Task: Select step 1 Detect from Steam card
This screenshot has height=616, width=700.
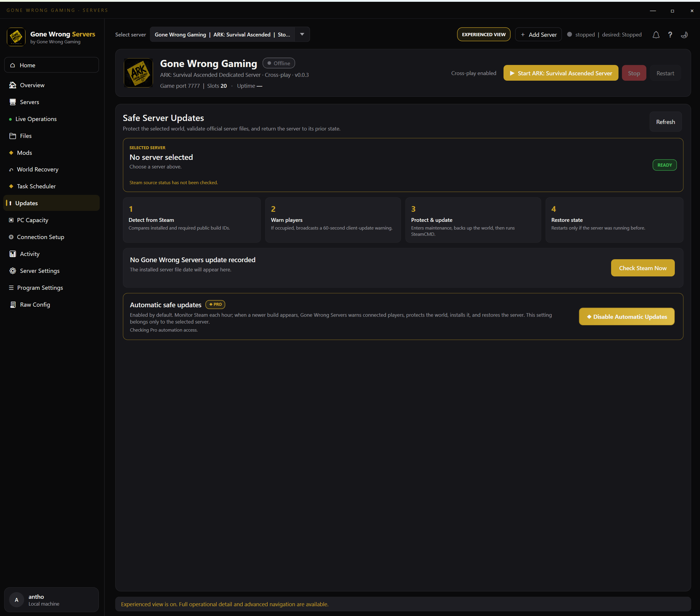Action: pyautogui.click(x=192, y=220)
